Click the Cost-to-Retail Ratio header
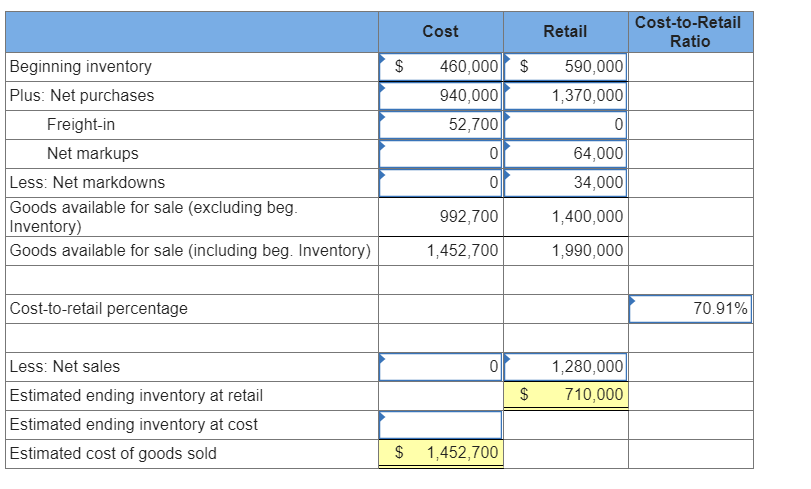This screenshot has height=489, width=811. click(690, 32)
